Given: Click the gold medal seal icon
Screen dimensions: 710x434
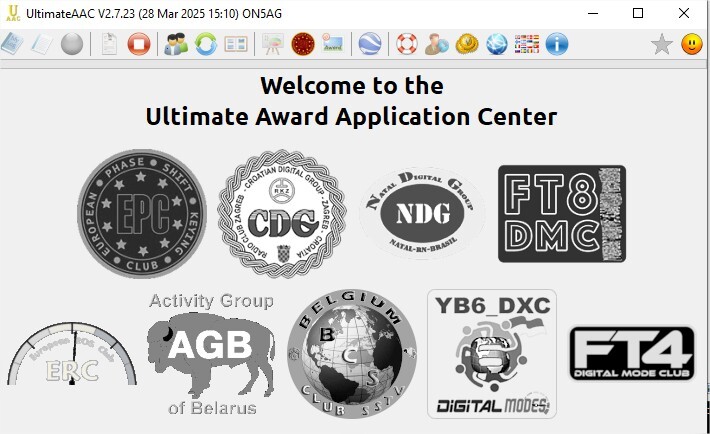Looking at the screenshot, I should 467,44.
